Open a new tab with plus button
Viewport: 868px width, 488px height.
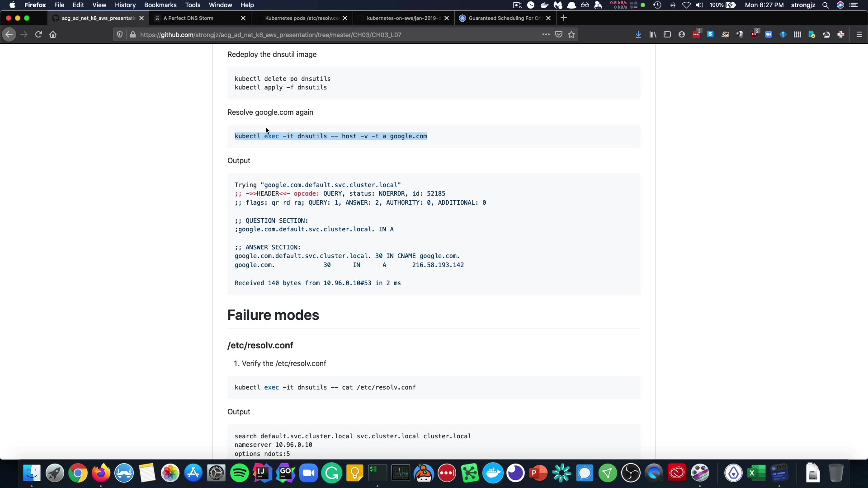click(563, 18)
